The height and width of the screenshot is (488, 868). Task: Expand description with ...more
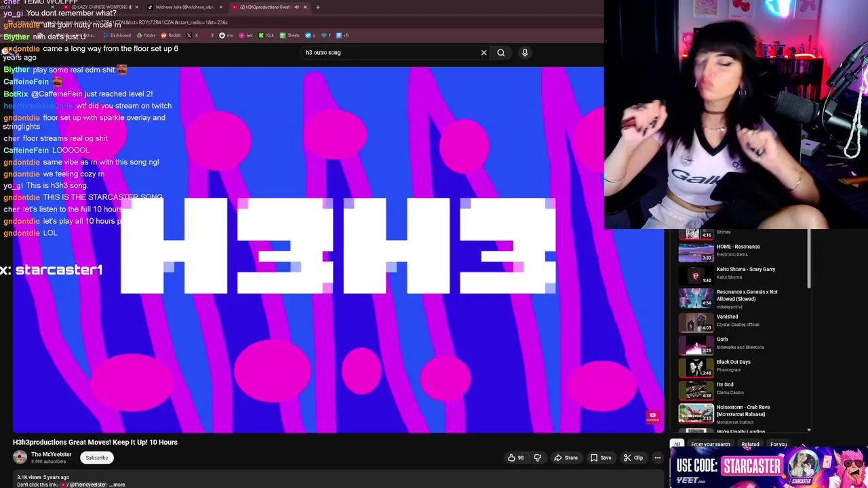click(x=118, y=485)
